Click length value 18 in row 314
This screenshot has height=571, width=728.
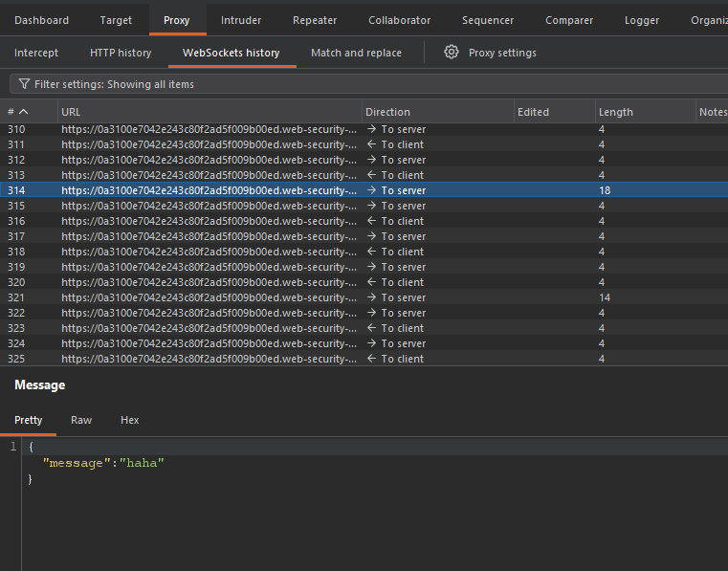605,190
